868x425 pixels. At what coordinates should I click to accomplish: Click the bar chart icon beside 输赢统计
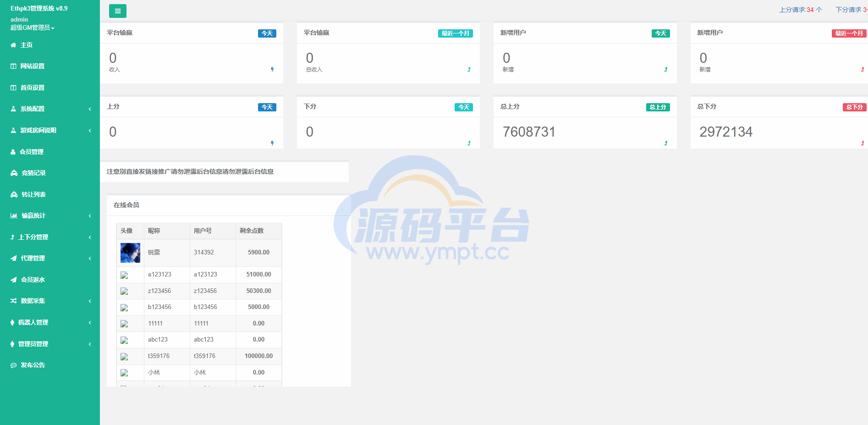pos(14,215)
